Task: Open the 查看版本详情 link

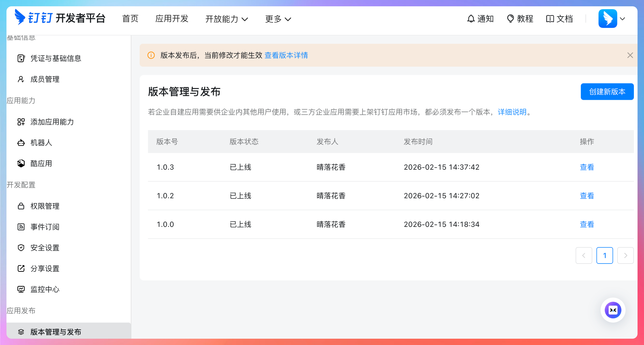Action: click(x=286, y=55)
